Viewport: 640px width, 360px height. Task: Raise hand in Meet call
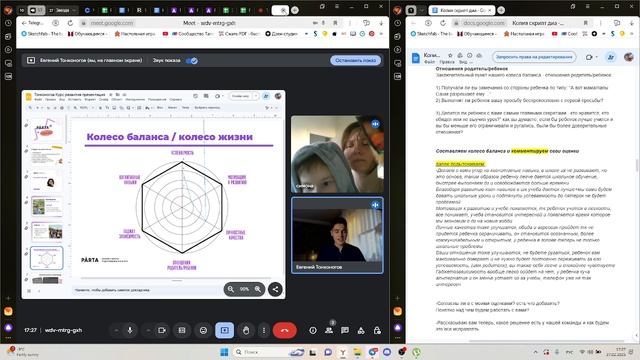coord(246,330)
